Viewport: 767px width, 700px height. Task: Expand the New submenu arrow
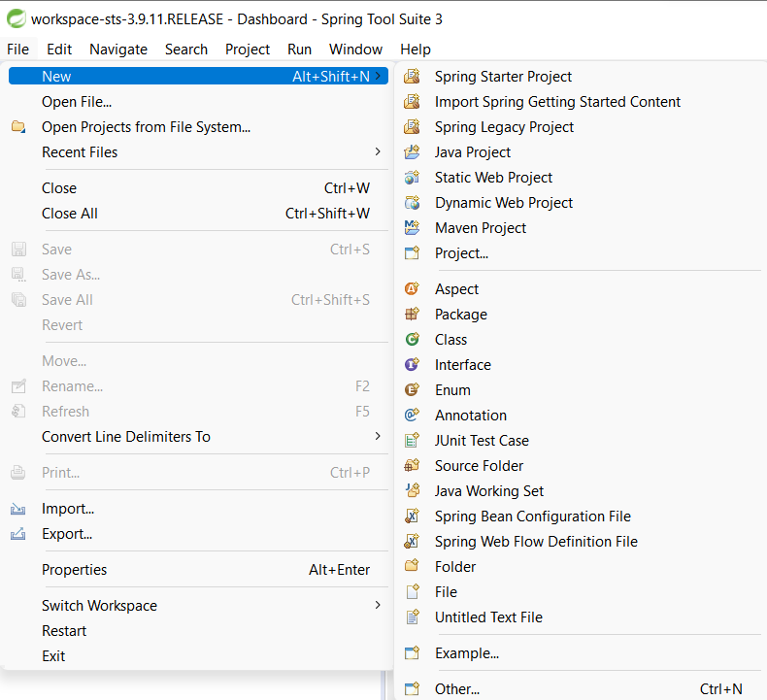click(378, 77)
